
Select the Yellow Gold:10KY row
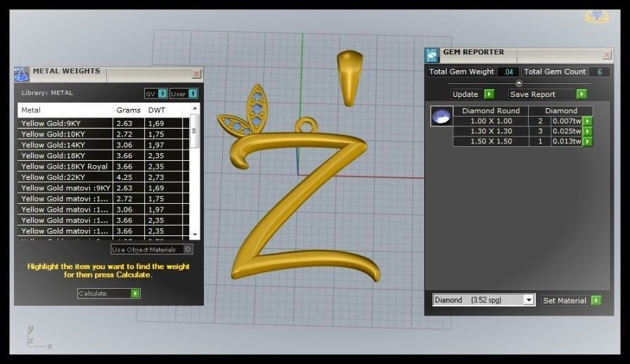[x=103, y=134]
